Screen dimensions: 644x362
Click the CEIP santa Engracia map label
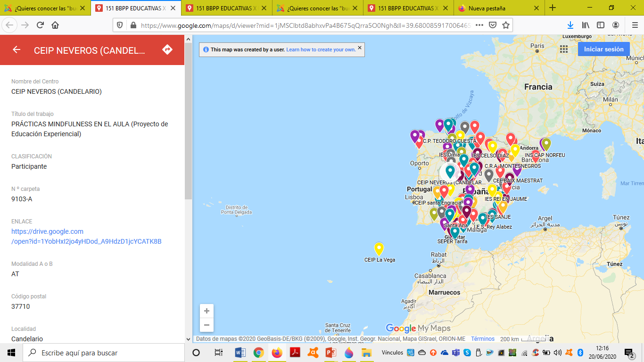pos(438,203)
